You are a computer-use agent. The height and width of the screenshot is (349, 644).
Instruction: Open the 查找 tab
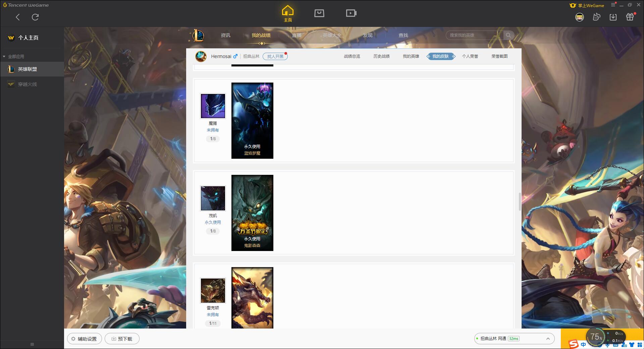point(403,35)
